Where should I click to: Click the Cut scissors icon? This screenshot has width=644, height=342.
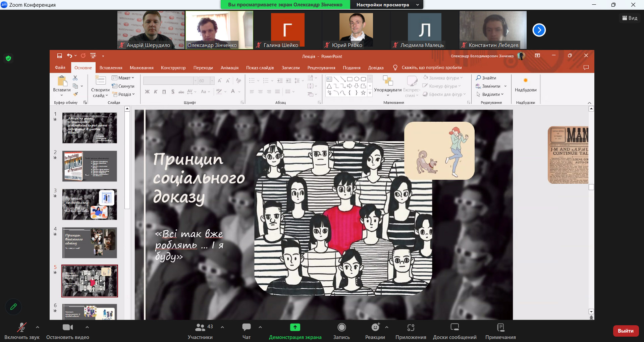tap(75, 78)
